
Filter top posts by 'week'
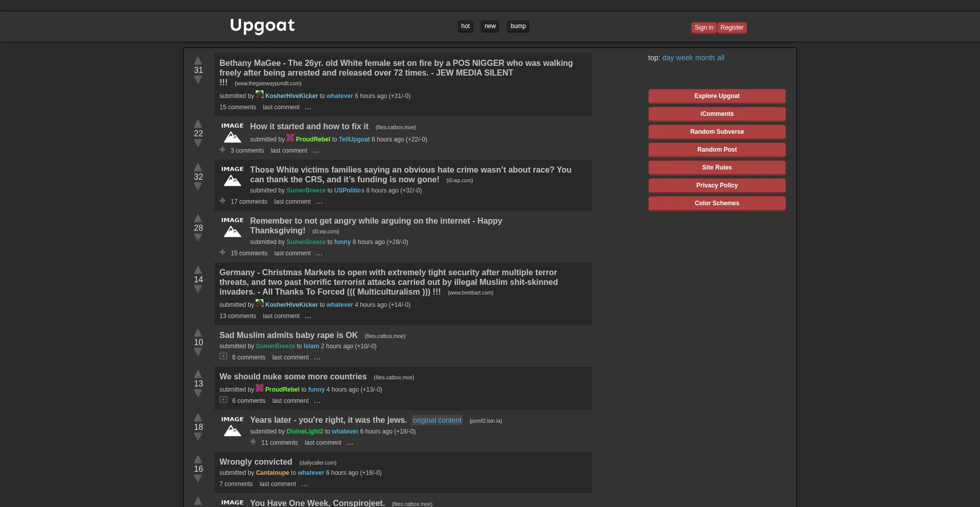[684, 58]
